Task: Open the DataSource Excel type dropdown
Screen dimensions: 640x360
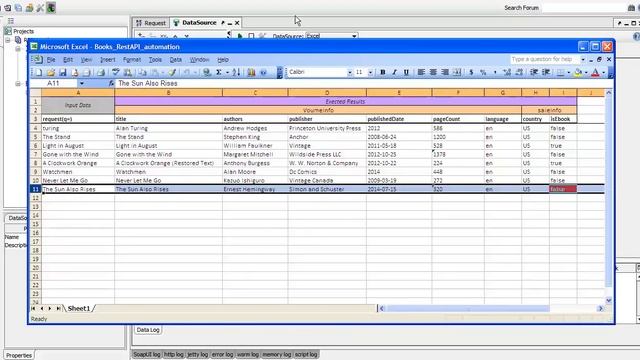Action: coord(354,36)
